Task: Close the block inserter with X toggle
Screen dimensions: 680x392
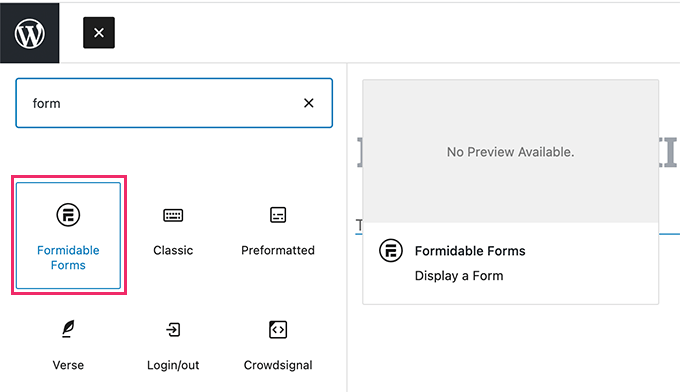Action: [99, 33]
